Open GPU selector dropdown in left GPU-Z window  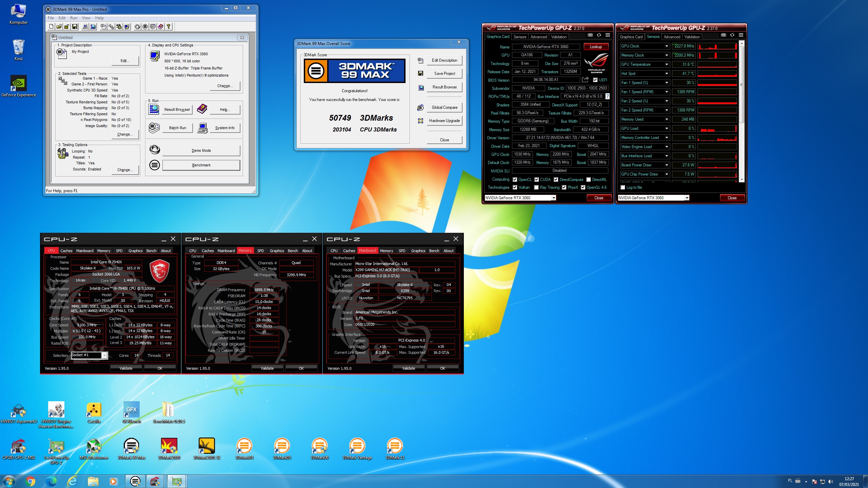[x=554, y=198]
